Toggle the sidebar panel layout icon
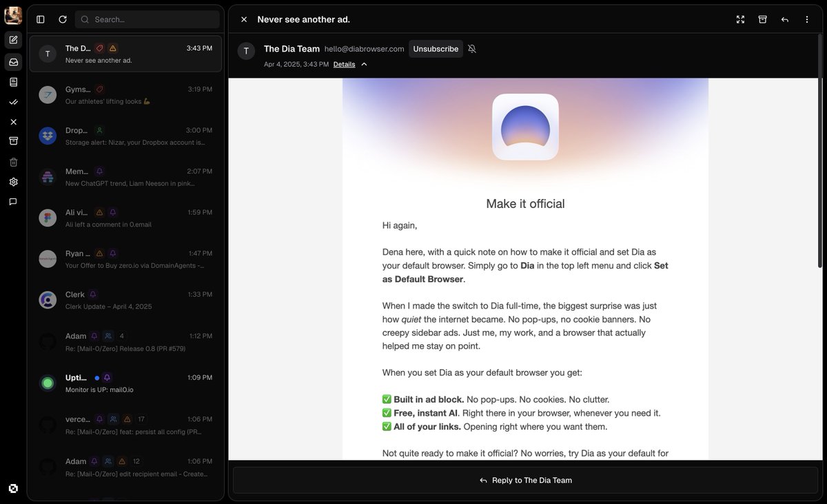Screen dimensions: 827x504 point(41,19)
